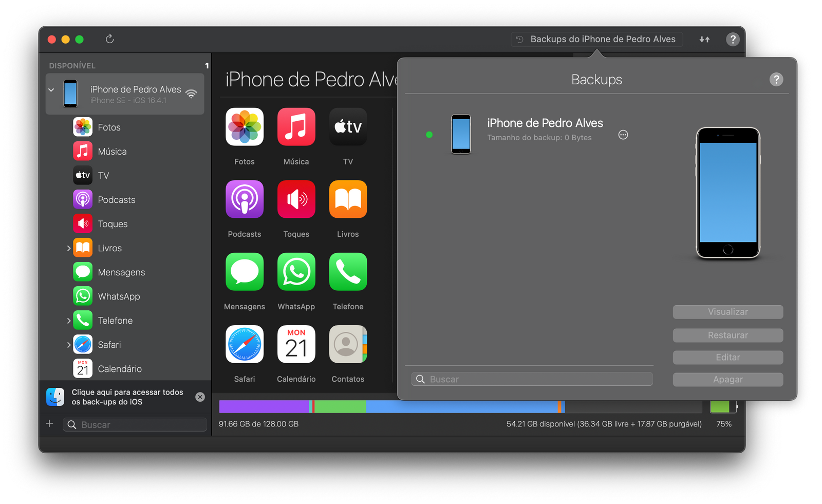The width and height of the screenshot is (822, 504).
Task: Click the help icon in Backups panel
Action: [x=776, y=80]
